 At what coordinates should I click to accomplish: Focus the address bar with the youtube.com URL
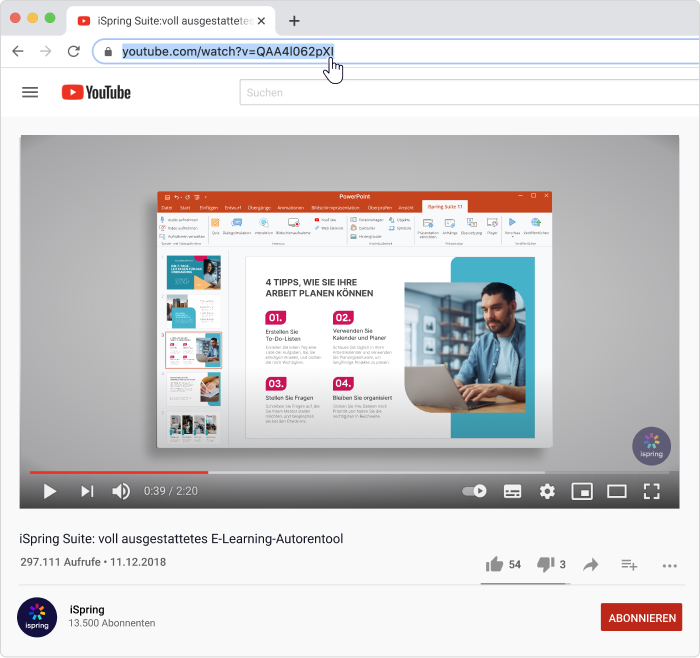click(x=396, y=51)
